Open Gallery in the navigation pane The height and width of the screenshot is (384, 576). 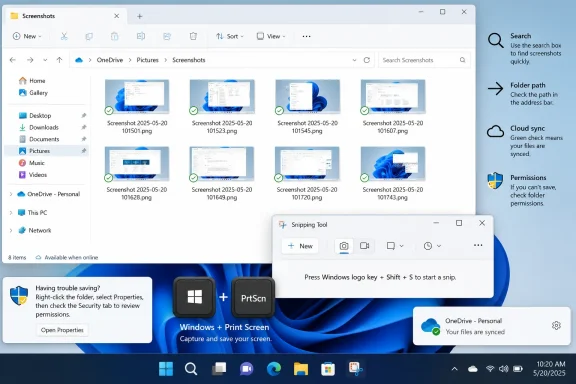tap(34, 93)
